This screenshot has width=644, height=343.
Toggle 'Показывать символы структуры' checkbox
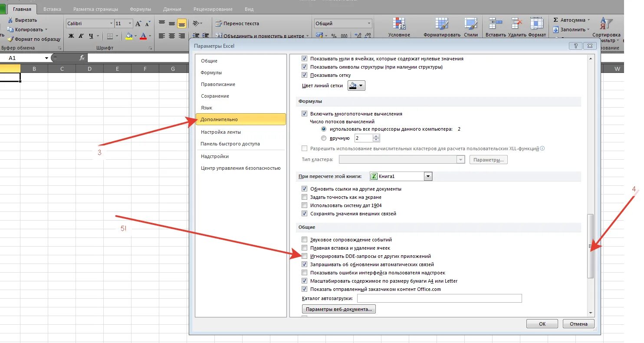click(x=304, y=67)
